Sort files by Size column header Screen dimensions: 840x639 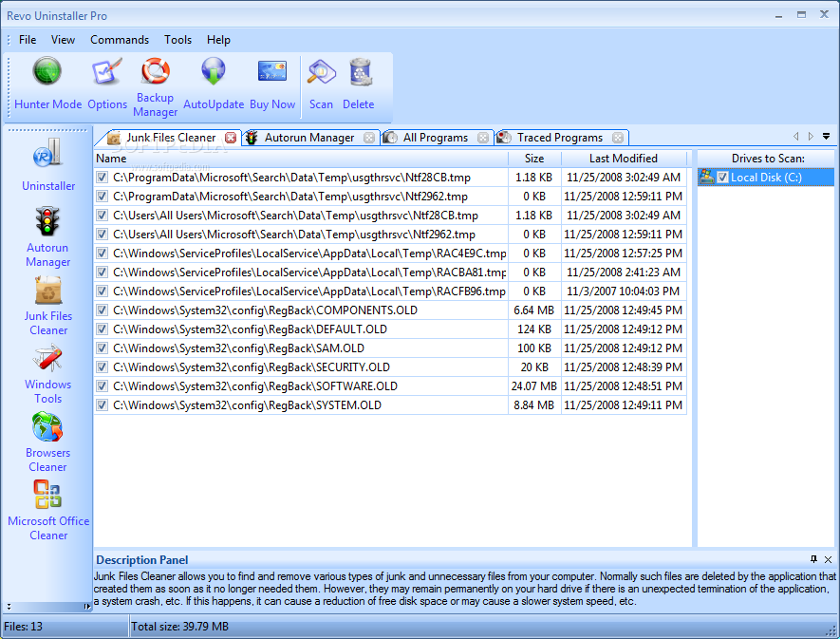point(534,159)
